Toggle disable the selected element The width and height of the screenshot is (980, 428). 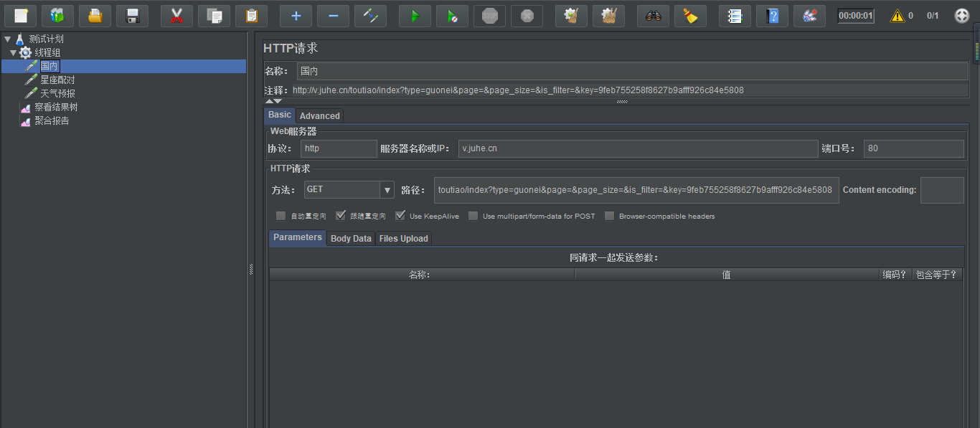[370, 16]
